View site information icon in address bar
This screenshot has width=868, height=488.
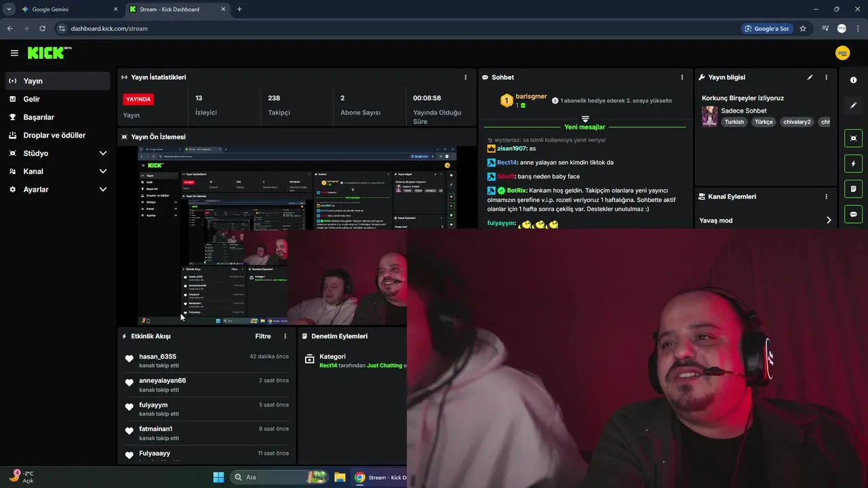[x=62, y=28]
